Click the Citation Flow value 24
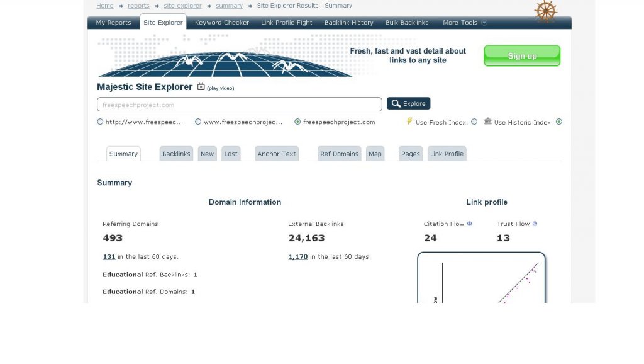Image resolution: width=644 pixels, height=364 pixels. [x=430, y=238]
